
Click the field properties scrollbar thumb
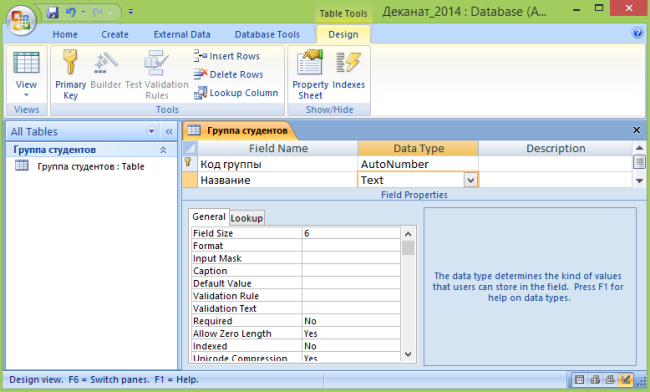pyautogui.click(x=408, y=248)
